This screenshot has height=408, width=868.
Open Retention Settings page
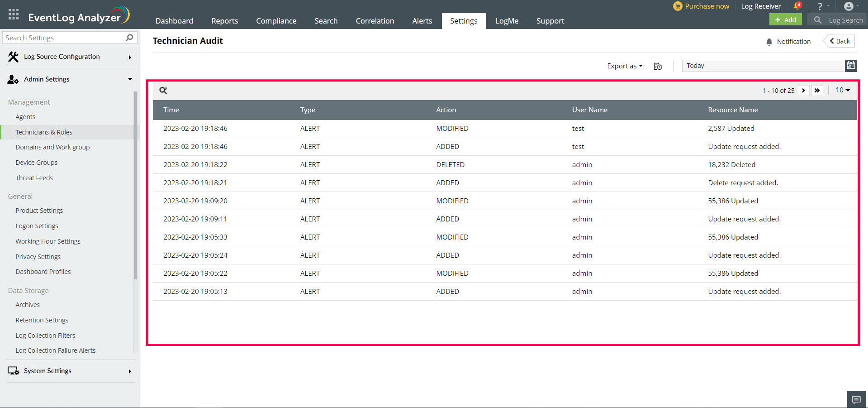click(x=42, y=320)
